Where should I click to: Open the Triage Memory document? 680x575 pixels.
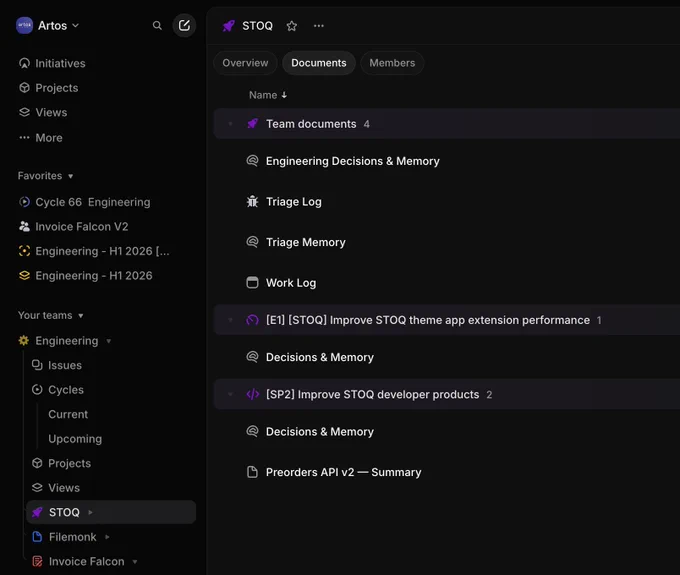305,242
